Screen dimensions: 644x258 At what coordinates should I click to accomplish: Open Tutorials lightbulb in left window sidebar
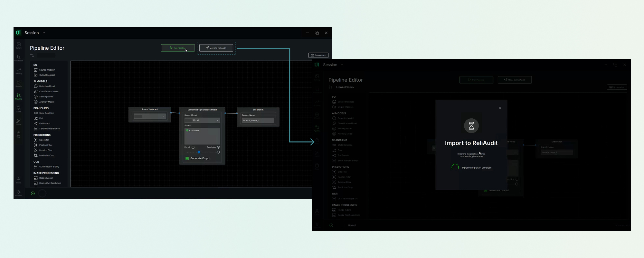tap(19, 193)
